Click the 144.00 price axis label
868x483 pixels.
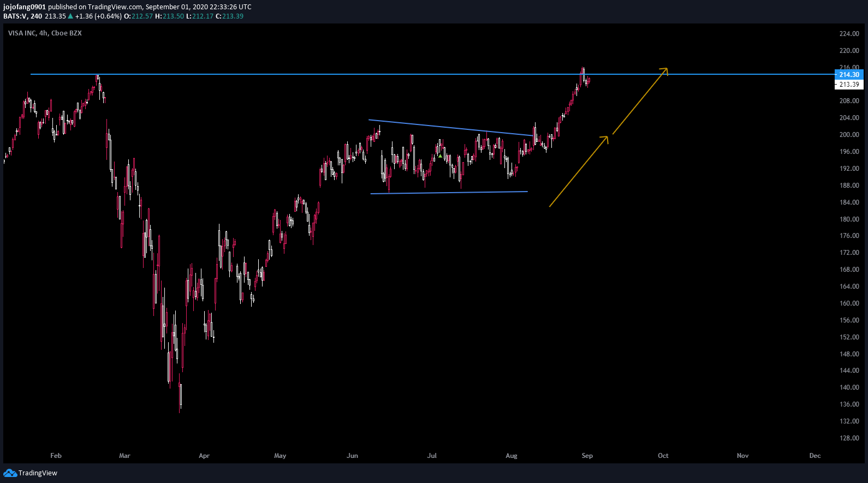[x=849, y=371]
